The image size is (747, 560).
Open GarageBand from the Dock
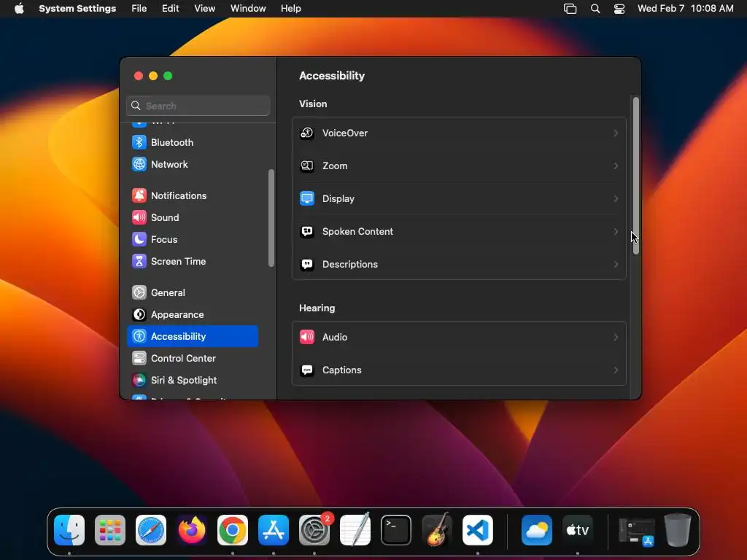[x=437, y=530]
